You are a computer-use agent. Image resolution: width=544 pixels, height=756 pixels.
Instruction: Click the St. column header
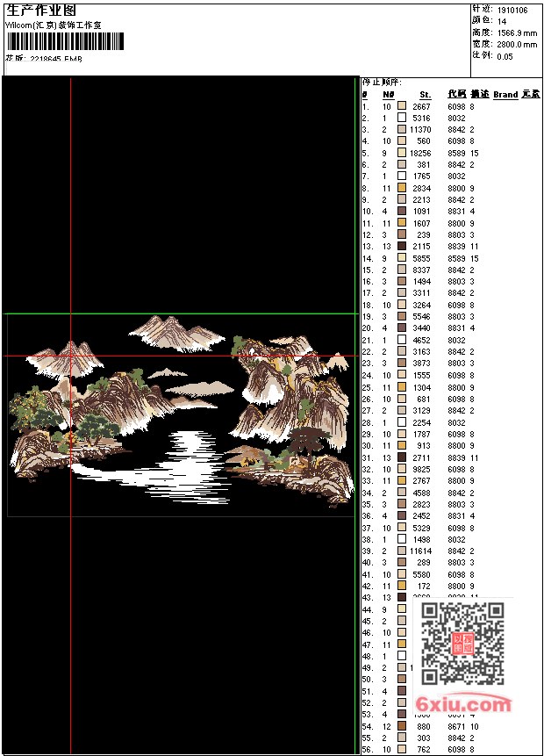click(425, 95)
